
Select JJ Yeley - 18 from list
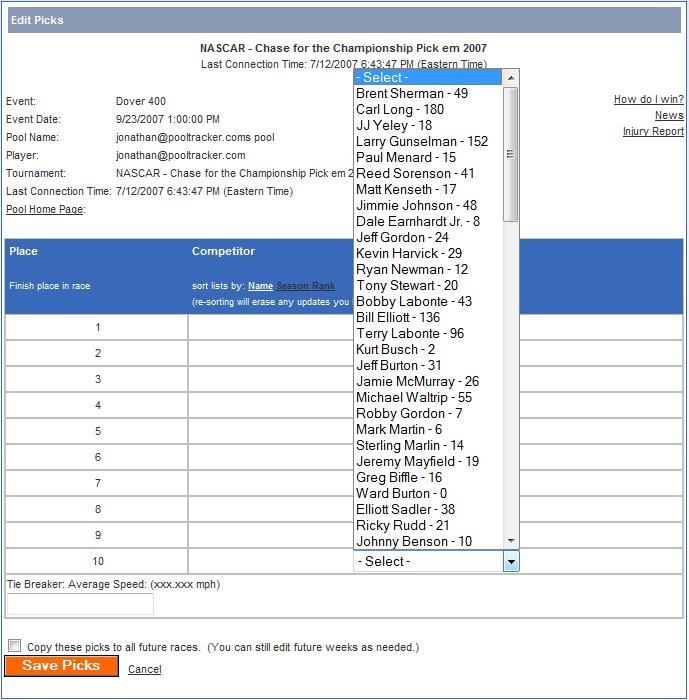428,125
